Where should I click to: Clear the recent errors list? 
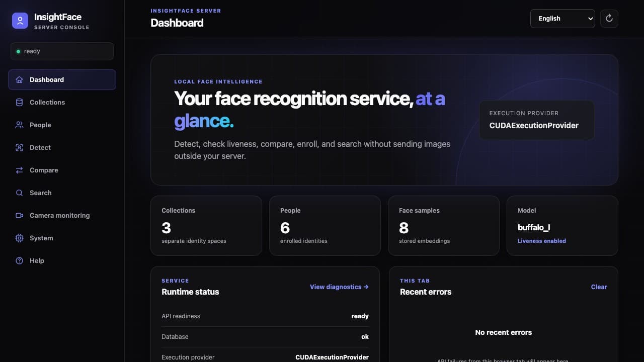click(x=599, y=287)
